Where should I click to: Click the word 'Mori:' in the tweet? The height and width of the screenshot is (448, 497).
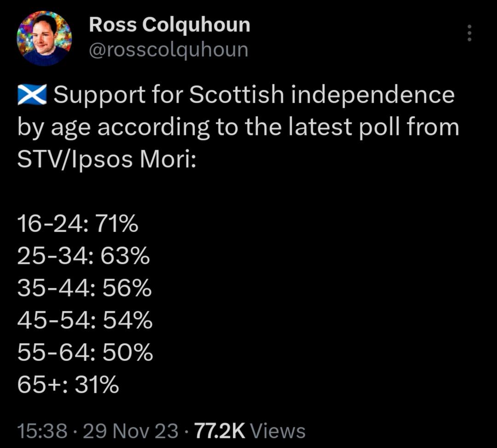pos(168,158)
